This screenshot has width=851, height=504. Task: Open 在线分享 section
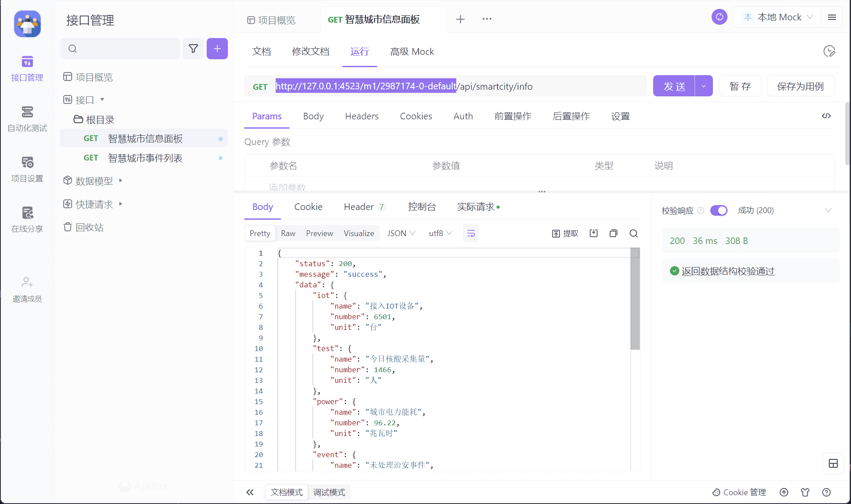coord(27,220)
